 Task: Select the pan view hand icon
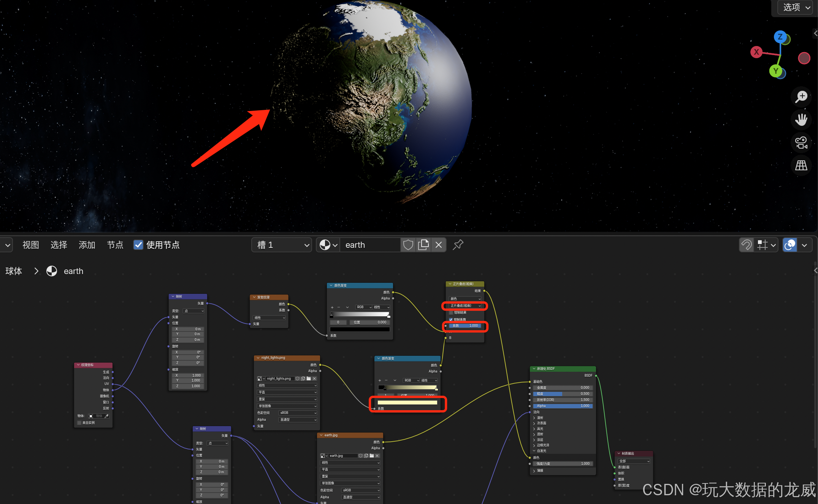pyautogui.click(x=801, y=119)
